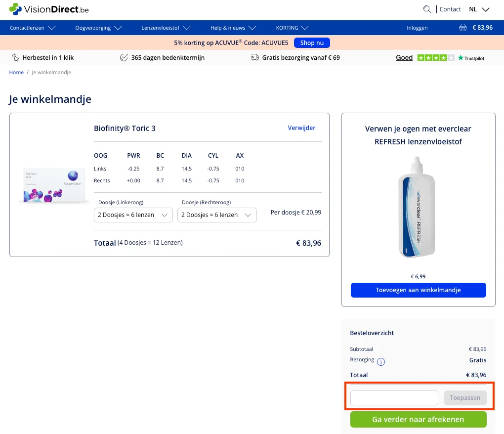Click the search magnifier icon
This screenshot has width=504, height=434.
click(x=427, y=9)
